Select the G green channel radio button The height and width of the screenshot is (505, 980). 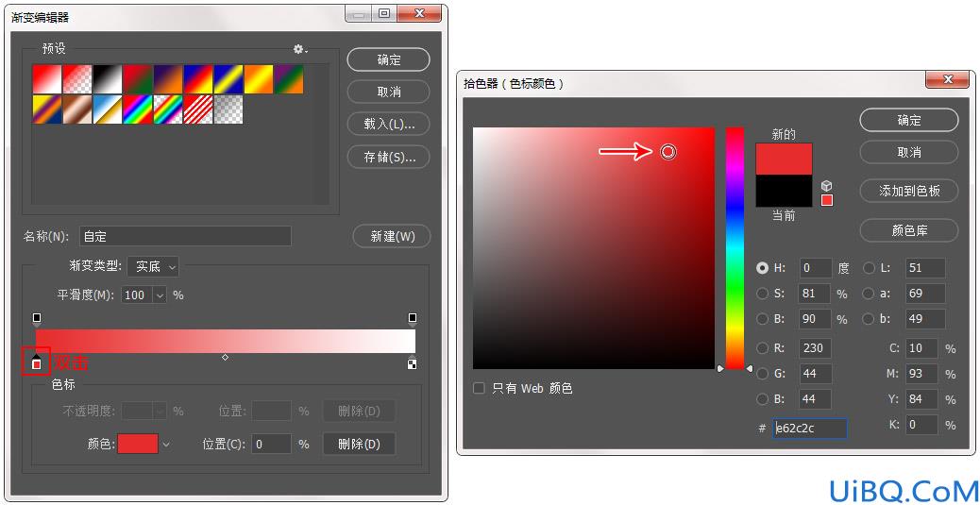point(763,374)
